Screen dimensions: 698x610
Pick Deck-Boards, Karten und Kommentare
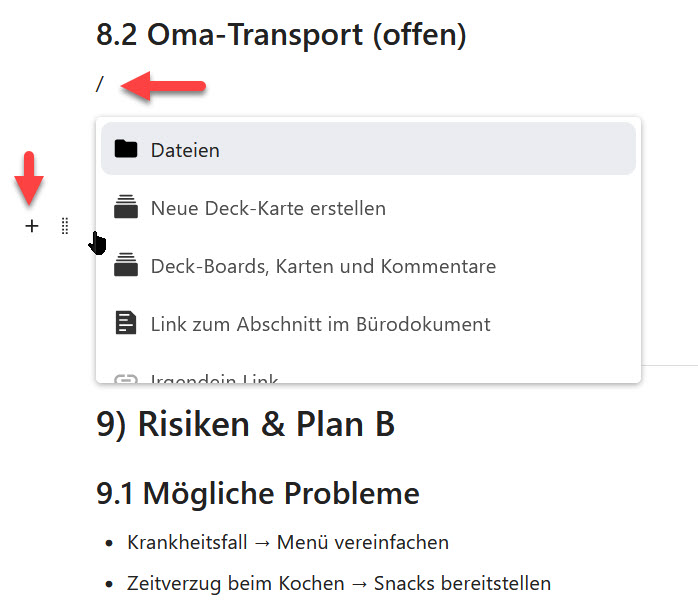323,266
